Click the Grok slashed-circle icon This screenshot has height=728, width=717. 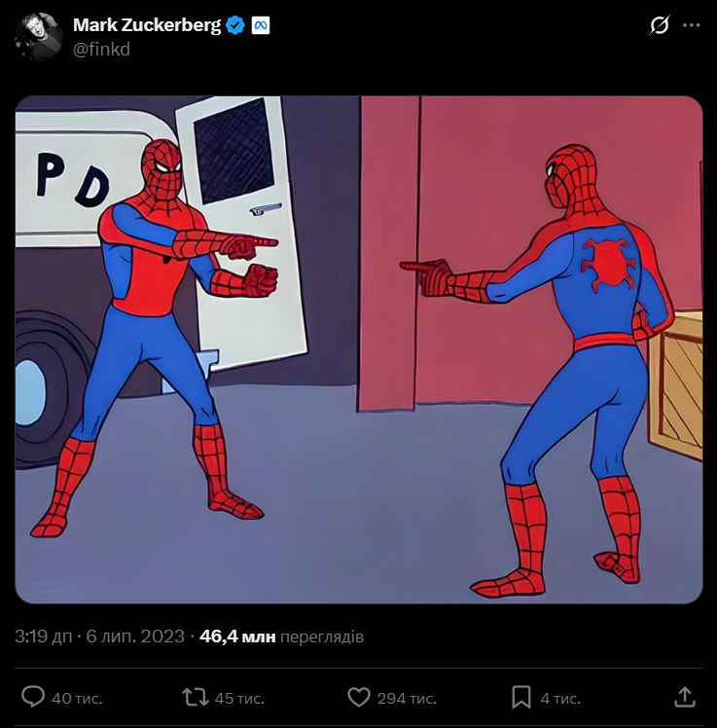click(660, 25)
